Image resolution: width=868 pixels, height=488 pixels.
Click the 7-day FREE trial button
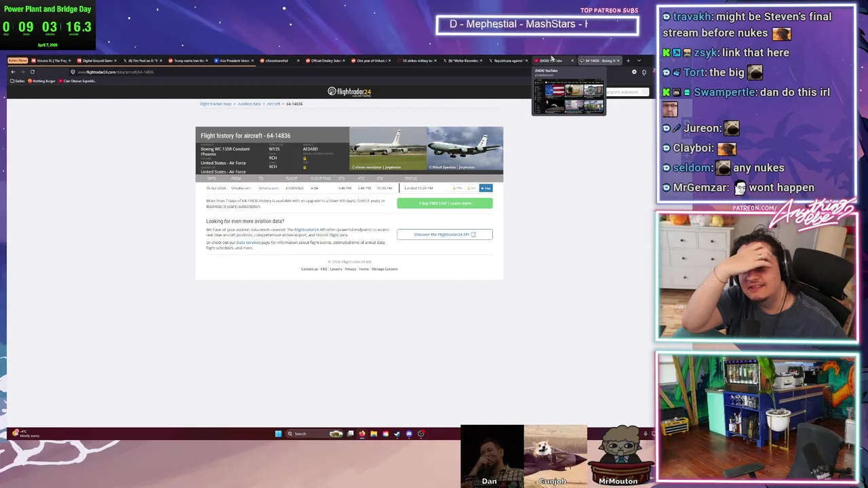click(445, 203)
